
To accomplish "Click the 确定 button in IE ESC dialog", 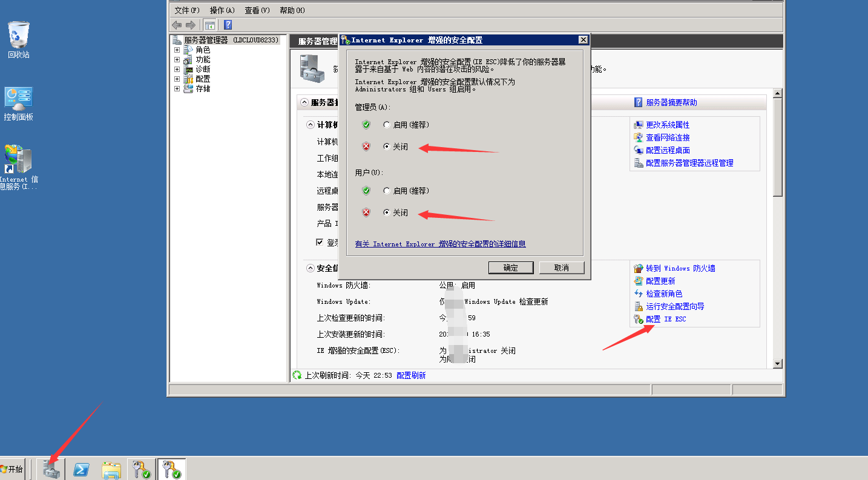I will [511, 268].
